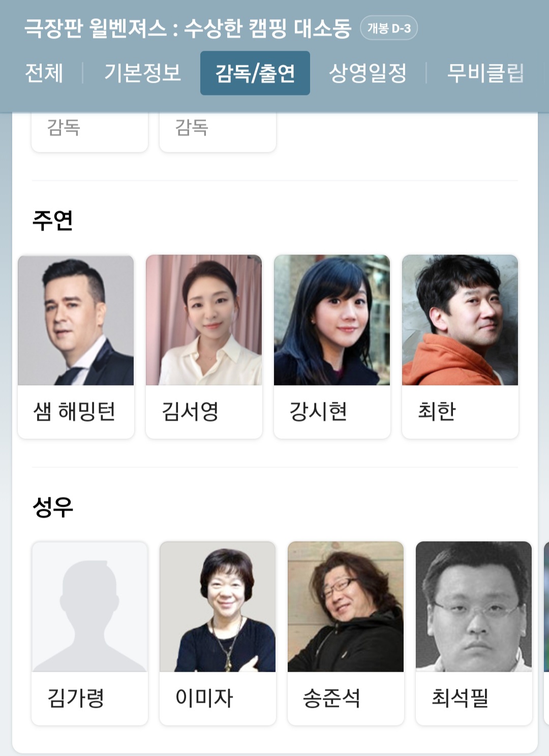
Task: Select the first 감독 card
Action: [x=89, y=131]
